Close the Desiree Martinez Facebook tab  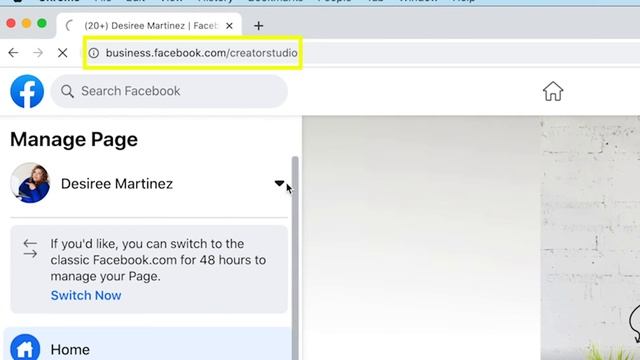click(229, 26)
